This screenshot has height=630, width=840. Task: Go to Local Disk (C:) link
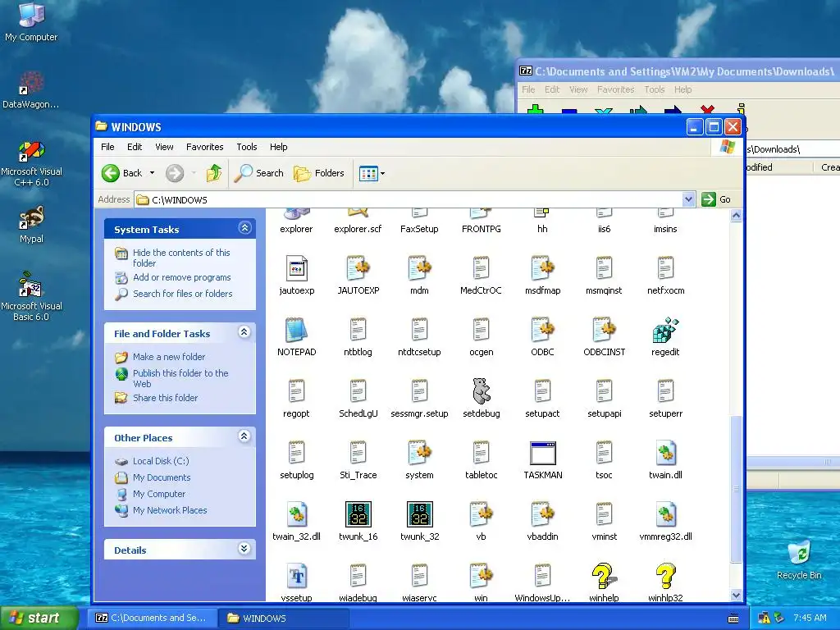point(161,461)
